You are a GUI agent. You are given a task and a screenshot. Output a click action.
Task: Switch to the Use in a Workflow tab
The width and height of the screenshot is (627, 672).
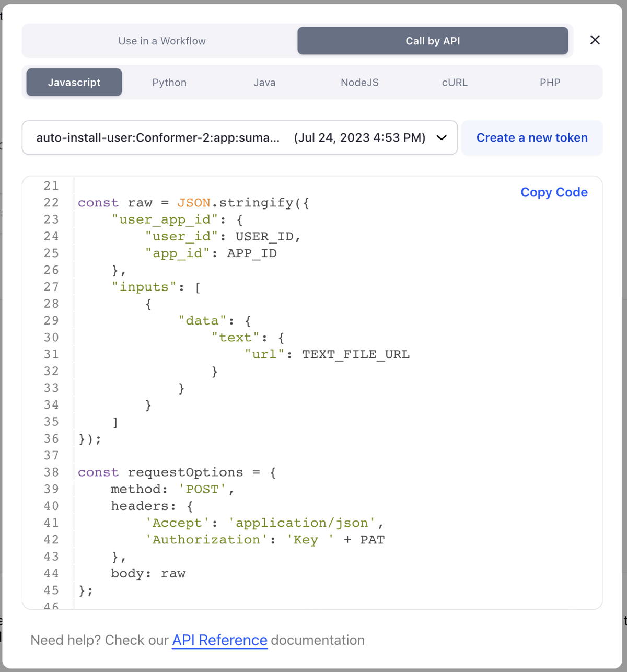(162, 40)
